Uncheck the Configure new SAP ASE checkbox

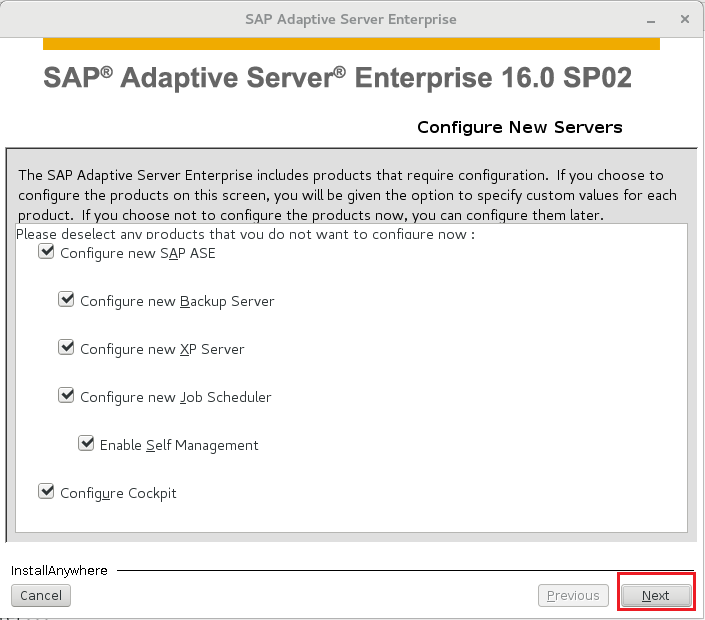(x=46, y=251)
